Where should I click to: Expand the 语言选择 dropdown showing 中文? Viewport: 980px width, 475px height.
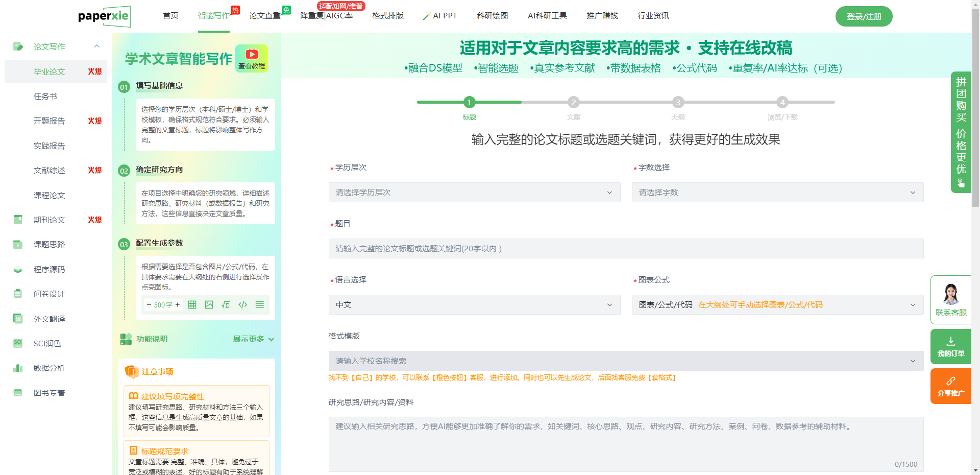pos(474,305)
